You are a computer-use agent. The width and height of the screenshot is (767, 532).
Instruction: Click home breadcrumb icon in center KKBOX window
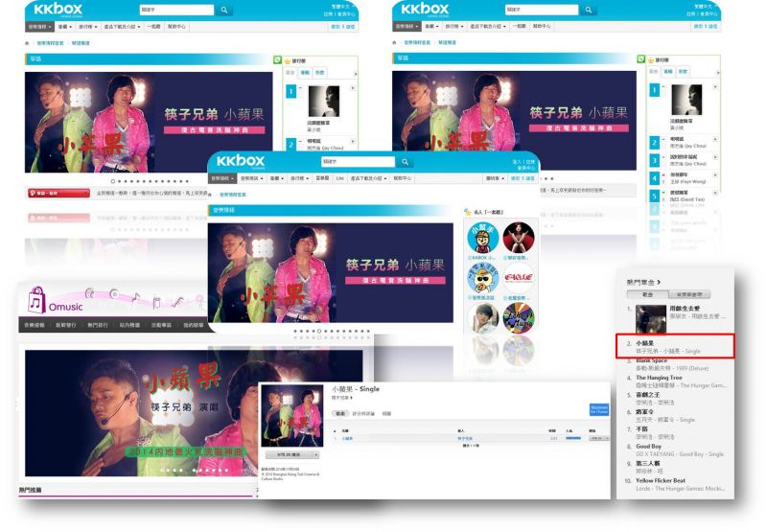[210, 195]
